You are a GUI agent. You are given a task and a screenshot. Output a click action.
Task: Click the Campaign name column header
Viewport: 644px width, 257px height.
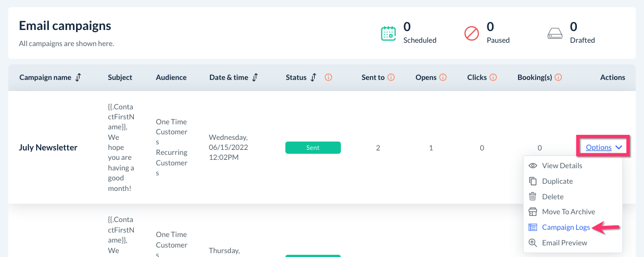[x=45, y=77]
